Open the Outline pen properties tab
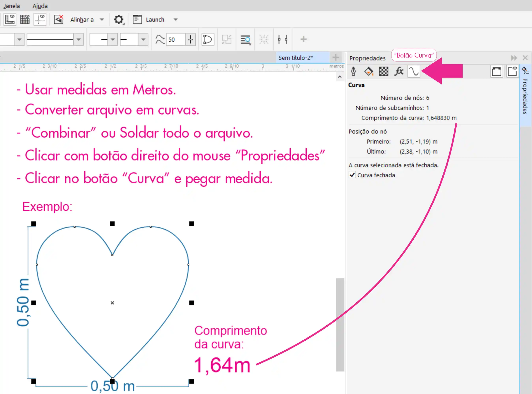Viewport: 532px width, 394px height. [x=353, y=71]
